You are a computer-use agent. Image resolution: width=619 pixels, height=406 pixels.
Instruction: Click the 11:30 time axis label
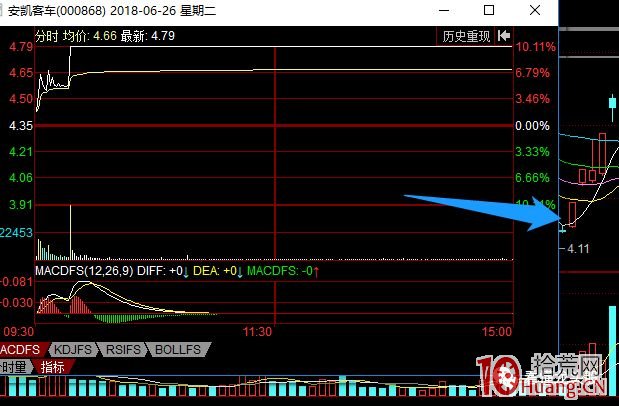[x=257, y=332]
